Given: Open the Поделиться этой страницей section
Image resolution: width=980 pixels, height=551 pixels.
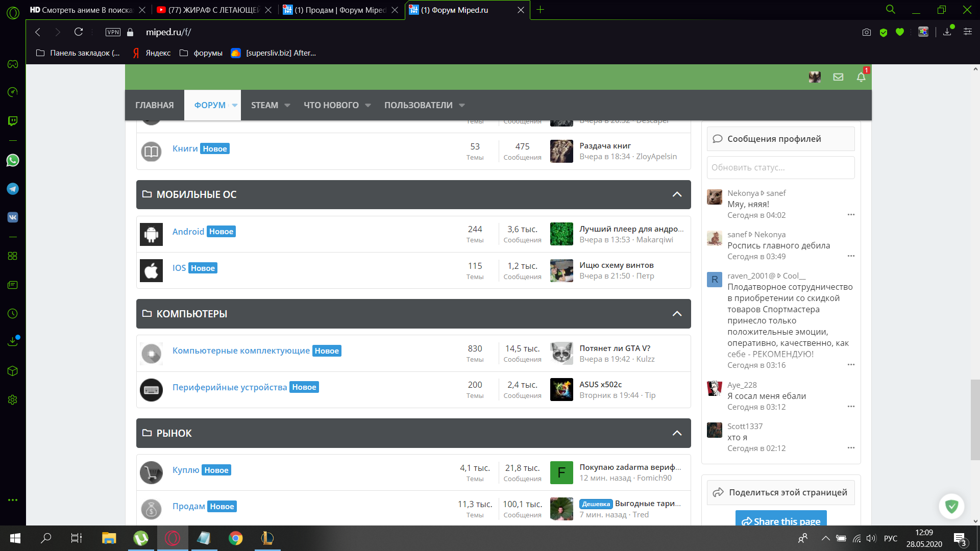Looking at the screenshot, I should [x=781, y=492].
